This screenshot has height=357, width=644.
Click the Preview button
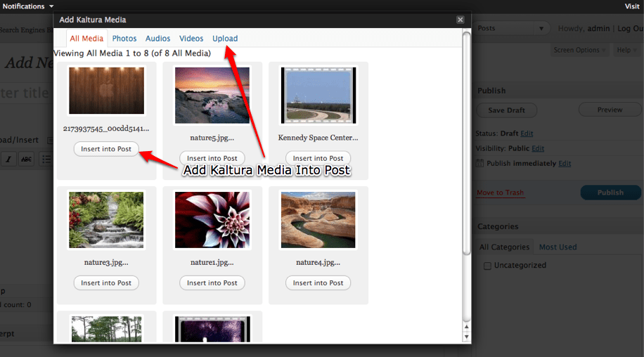pyautogui.click(x=610, y=110)
